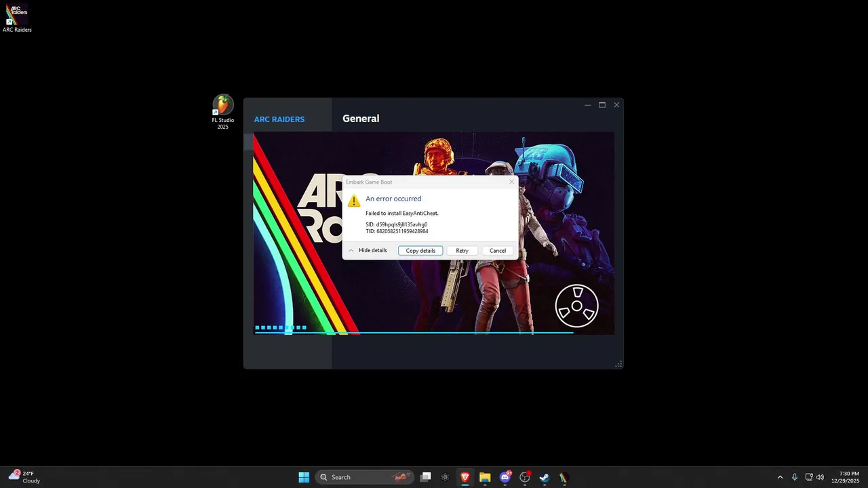This screenshot has height=488, width=868.
Task: Click the General heading in launcher
Action: [361, 119]
